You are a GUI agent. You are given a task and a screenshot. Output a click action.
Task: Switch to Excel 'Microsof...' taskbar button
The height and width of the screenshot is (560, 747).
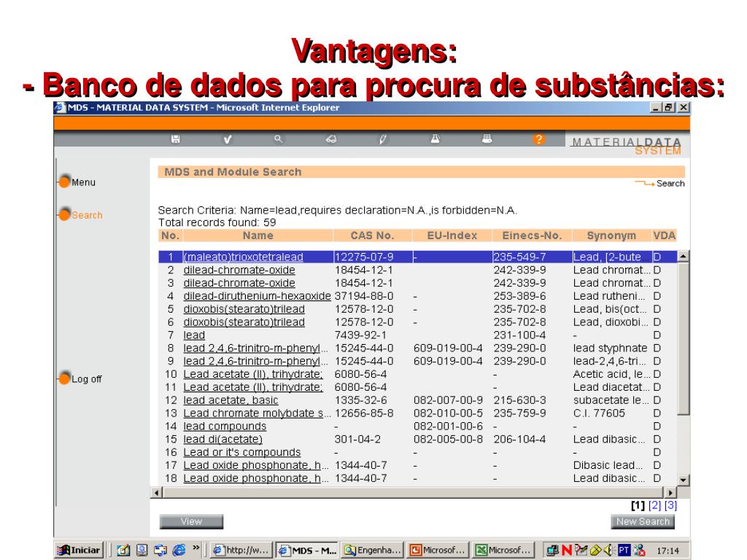[x=503, y=550]
